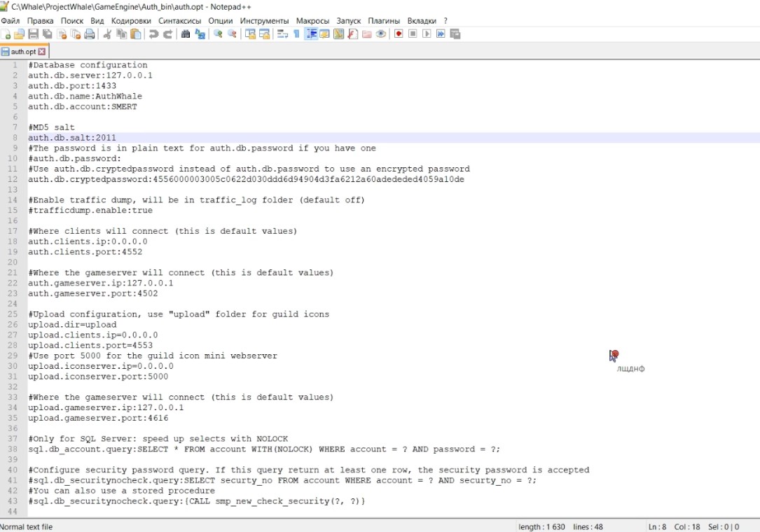
Task: Open the Правка menu
Action: (40, 21)
